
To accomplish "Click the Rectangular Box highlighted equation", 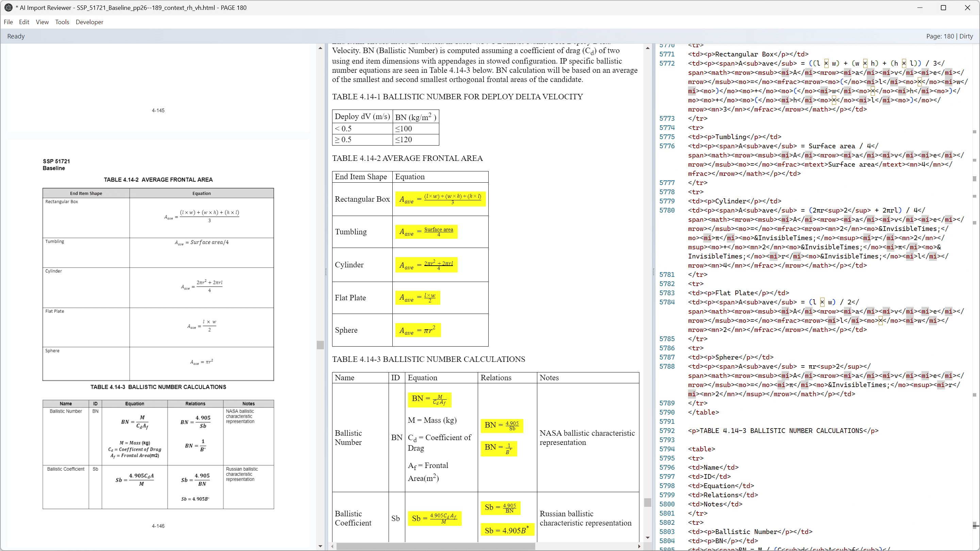I will tap(441, 199).
